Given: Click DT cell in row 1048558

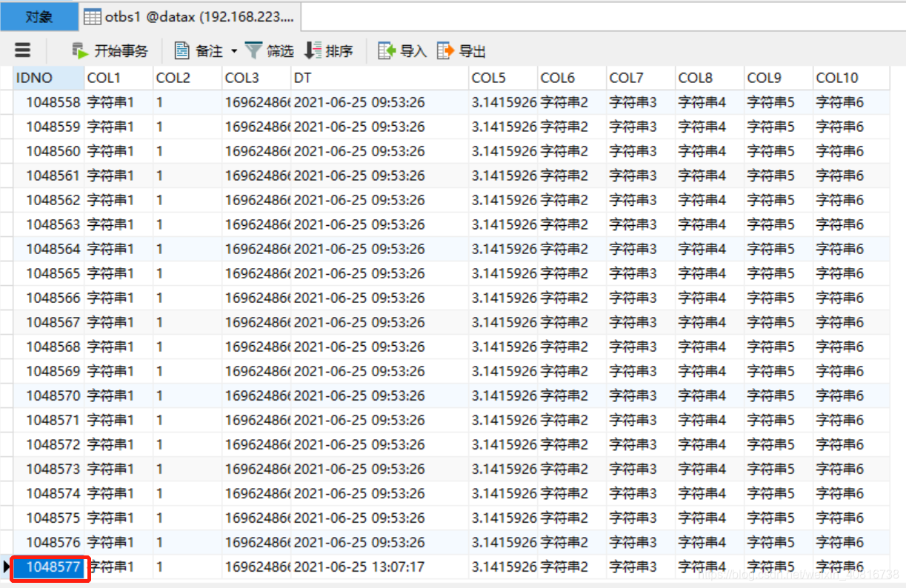Looking at the screenshot, I should 380,102.
